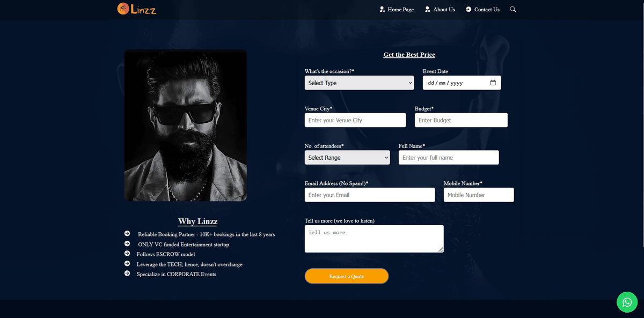Focus the Venue City input field

pyautogui.click(x=355, y=120)
